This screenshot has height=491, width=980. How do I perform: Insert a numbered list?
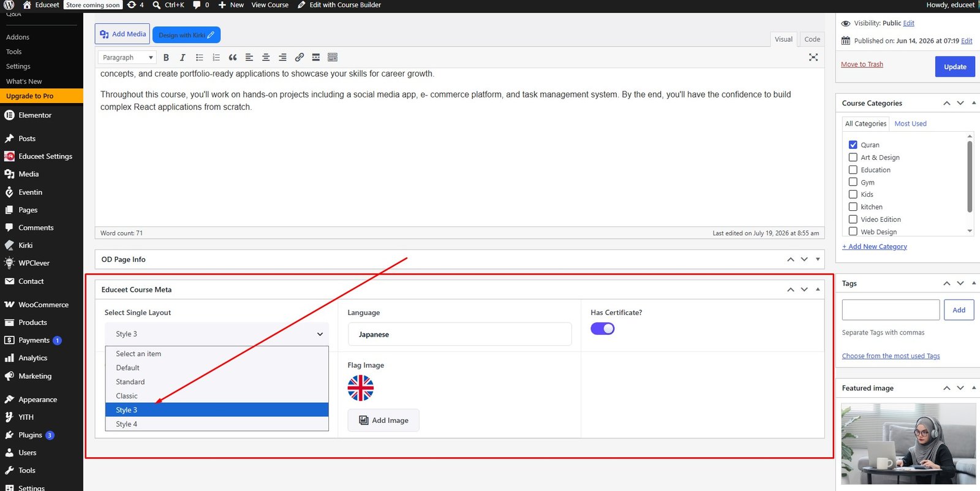pos(216,58)
